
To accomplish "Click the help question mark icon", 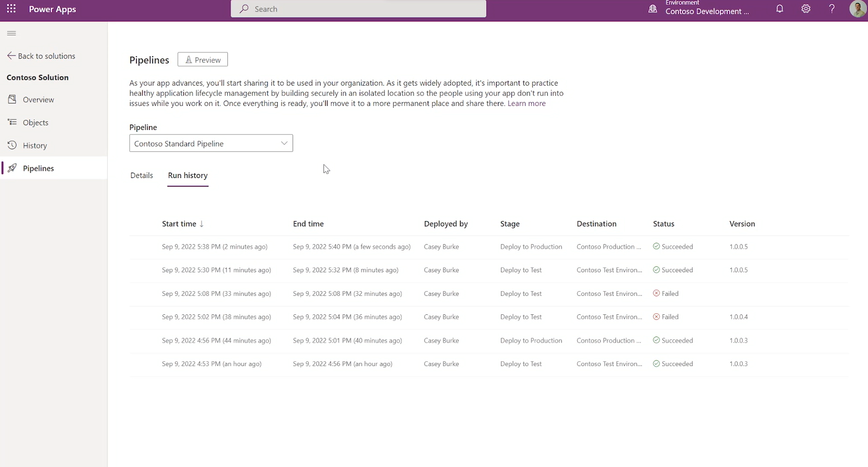I will 832,9.
